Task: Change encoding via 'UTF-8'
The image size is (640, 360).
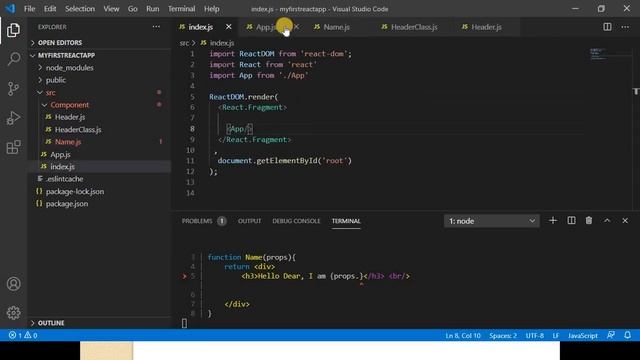Action: [535, 336]
